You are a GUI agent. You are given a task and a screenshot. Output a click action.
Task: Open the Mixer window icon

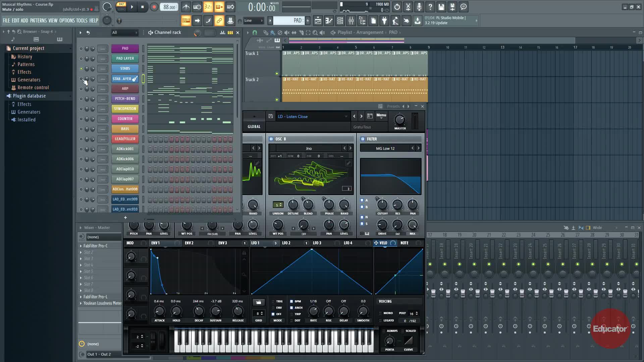pyautogui.click(x=351, y=21)
